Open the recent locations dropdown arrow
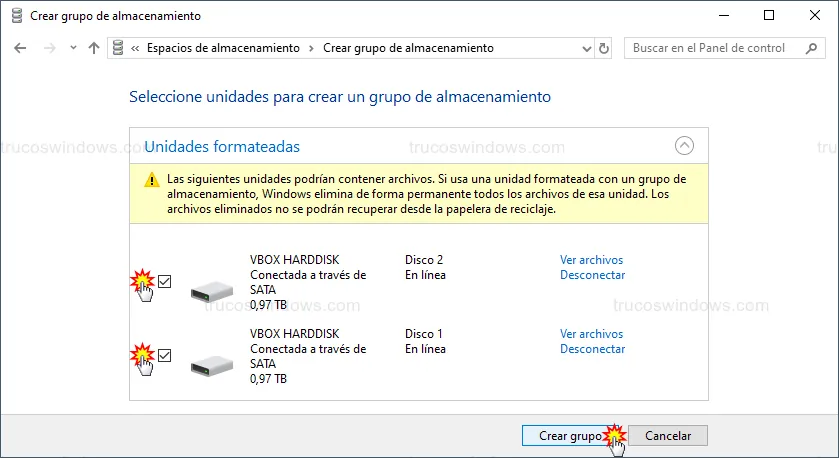This screenshot has height=458, width=839. [71, 48]
